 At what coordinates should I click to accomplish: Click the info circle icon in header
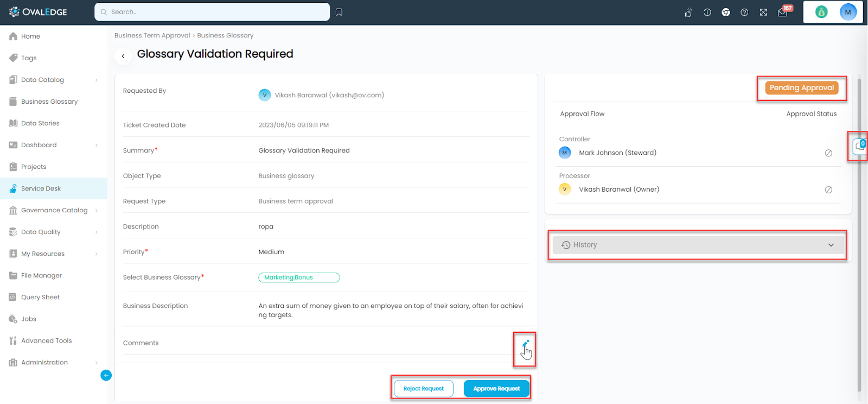[x=707, y=12]
